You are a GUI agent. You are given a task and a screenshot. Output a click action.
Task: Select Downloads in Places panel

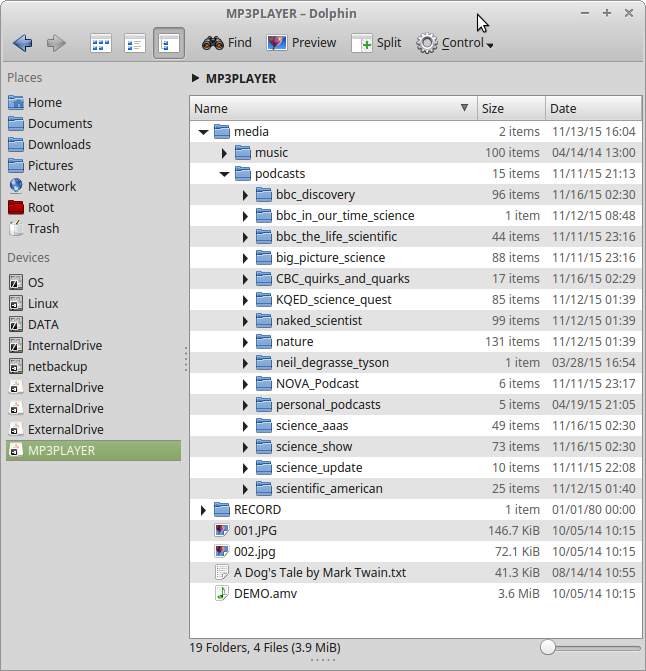coord(58,144)
